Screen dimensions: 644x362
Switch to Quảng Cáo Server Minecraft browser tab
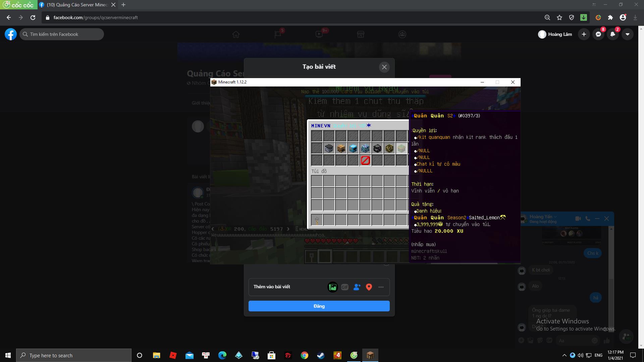coord(77,5)
